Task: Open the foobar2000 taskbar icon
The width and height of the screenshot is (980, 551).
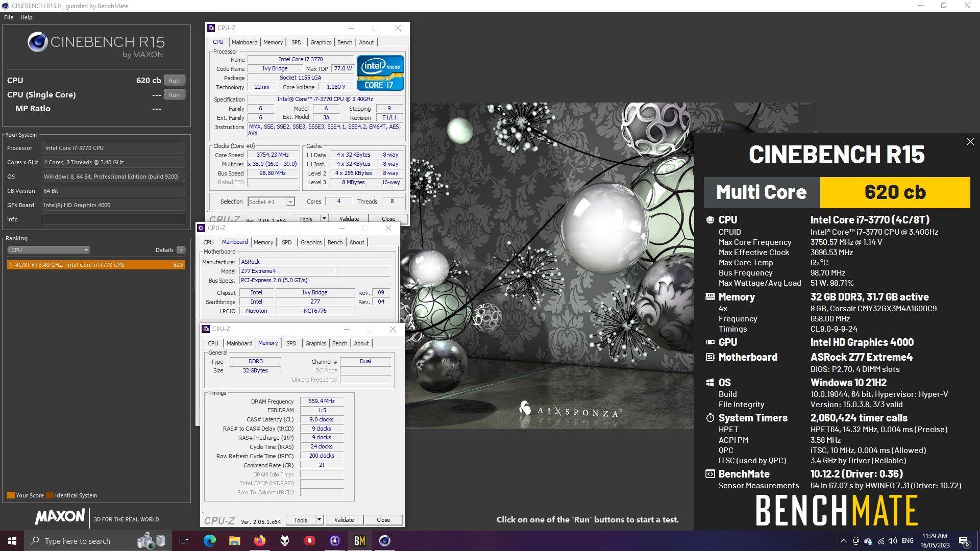Action: tap(285, 541)
